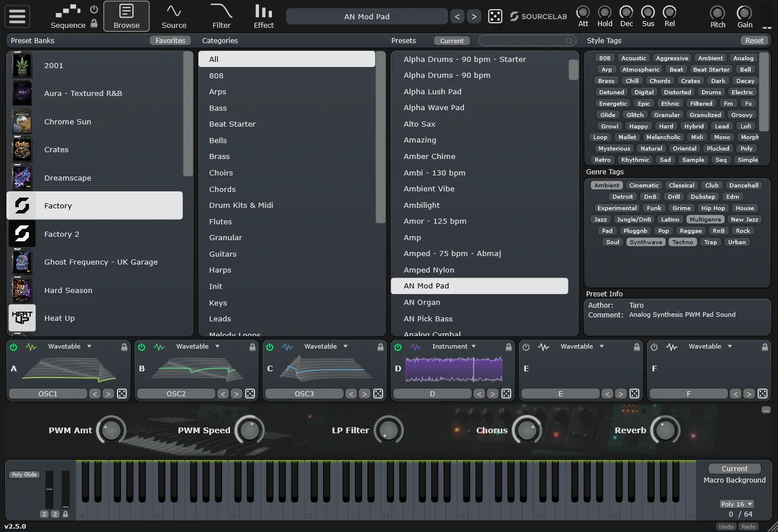The width and height of the screenshot is (778, 532).
Task: Click dice icon on slot F
Action: click(763, 393)
